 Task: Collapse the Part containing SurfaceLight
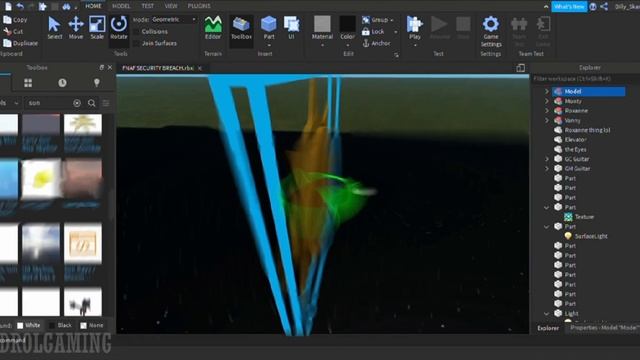tap(547, 227)
